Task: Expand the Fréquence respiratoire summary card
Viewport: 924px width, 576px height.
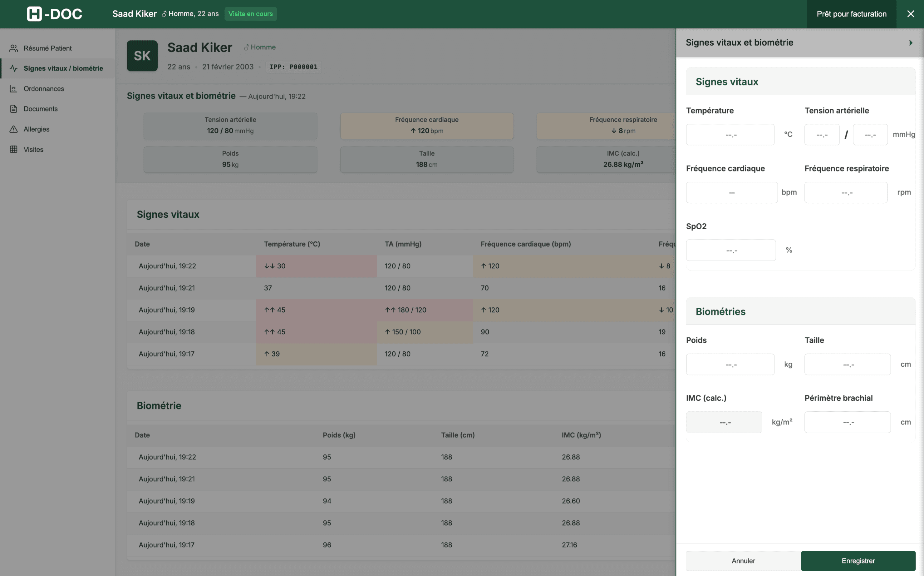Action: tap(623, 126)
